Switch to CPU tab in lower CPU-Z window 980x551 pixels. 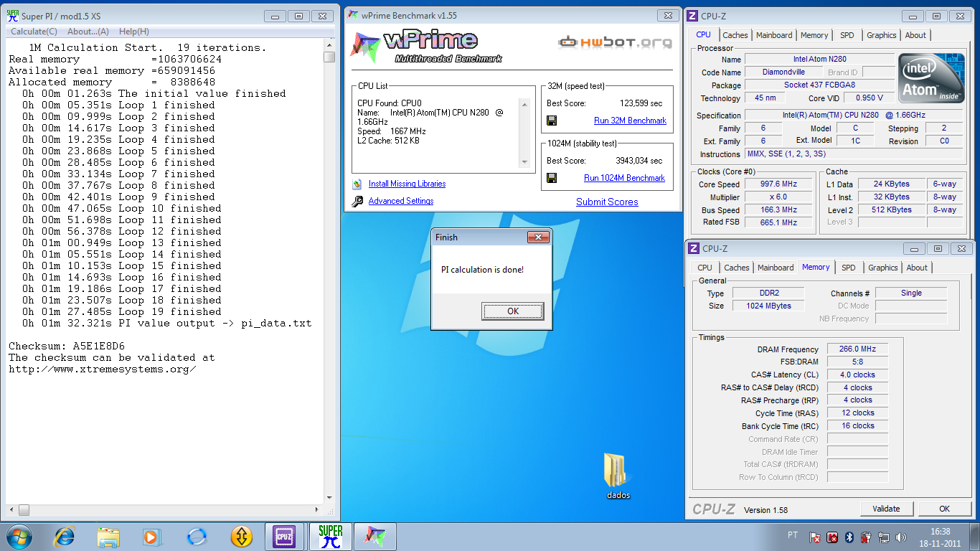coord(705,268)
